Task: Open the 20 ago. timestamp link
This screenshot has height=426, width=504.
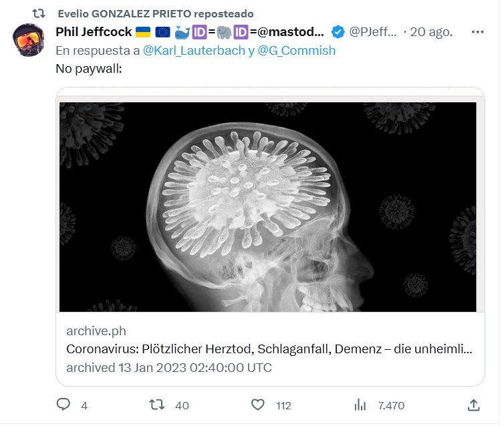Action: point(432,32)
